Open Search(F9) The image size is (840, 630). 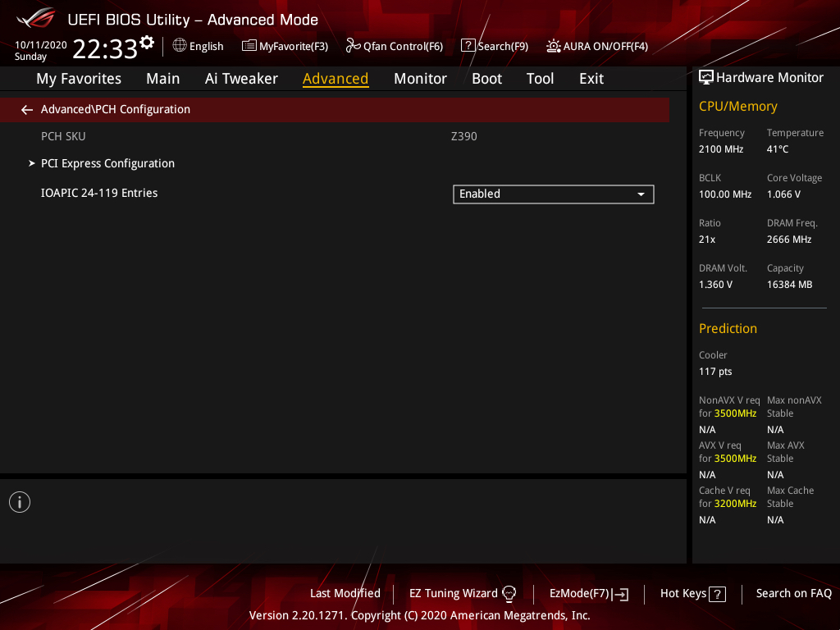pyautogui.click(x=495, y=46)
